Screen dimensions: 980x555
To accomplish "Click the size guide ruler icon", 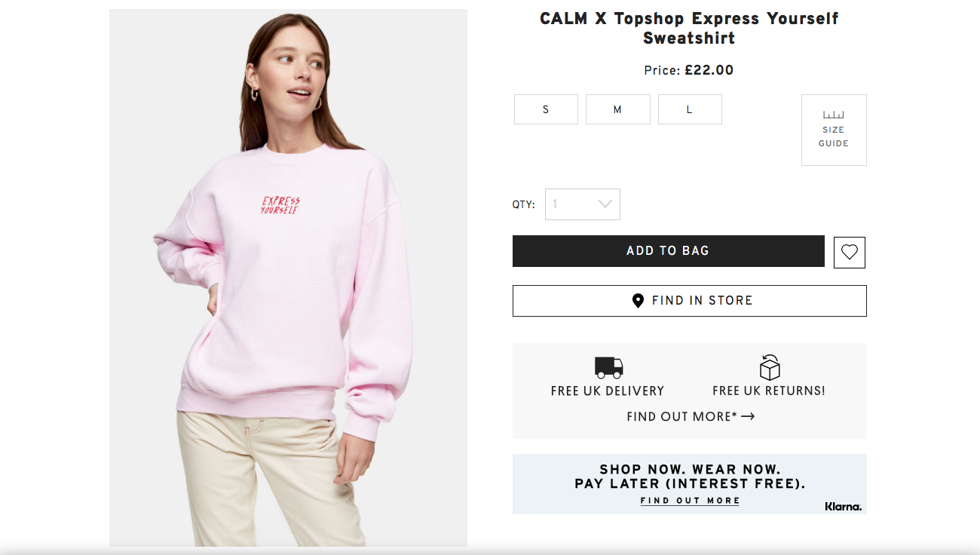I will (833, 115).
